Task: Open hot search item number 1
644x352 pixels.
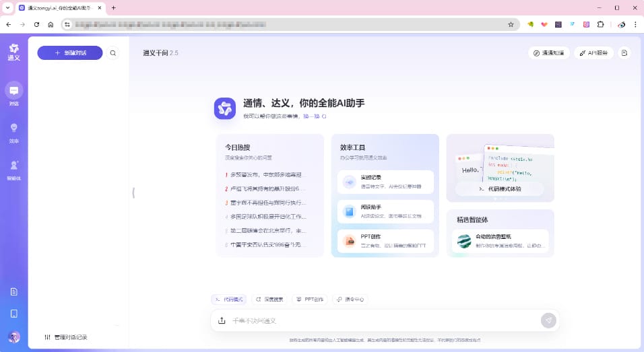Action: (265, 175)
